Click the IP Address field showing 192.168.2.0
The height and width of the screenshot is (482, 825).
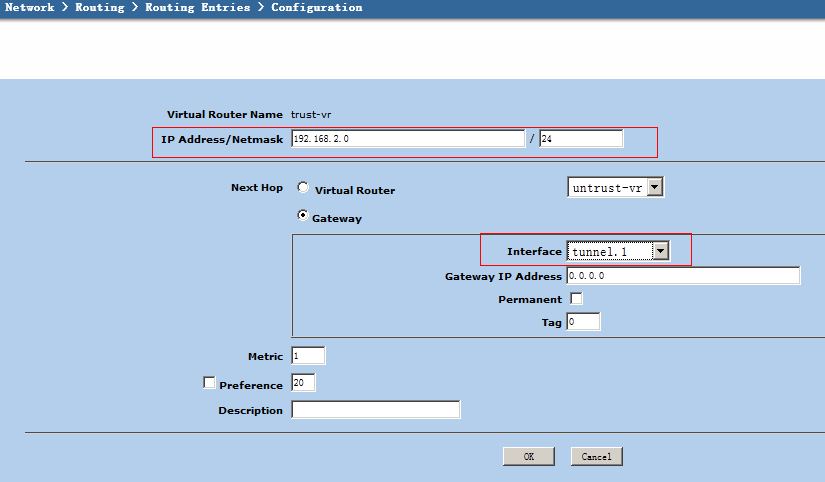pyautogui.click(x=407, y=139)
